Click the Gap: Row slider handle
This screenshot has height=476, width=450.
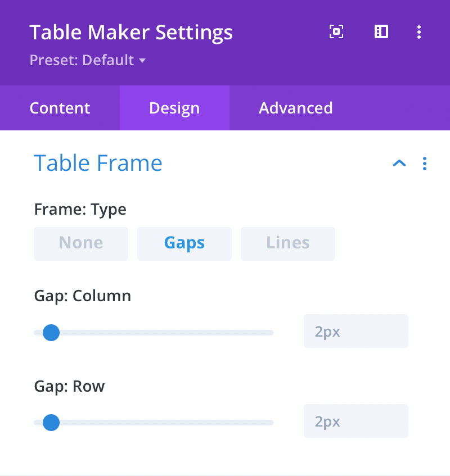pyautogui.click(x=51, y=422)
